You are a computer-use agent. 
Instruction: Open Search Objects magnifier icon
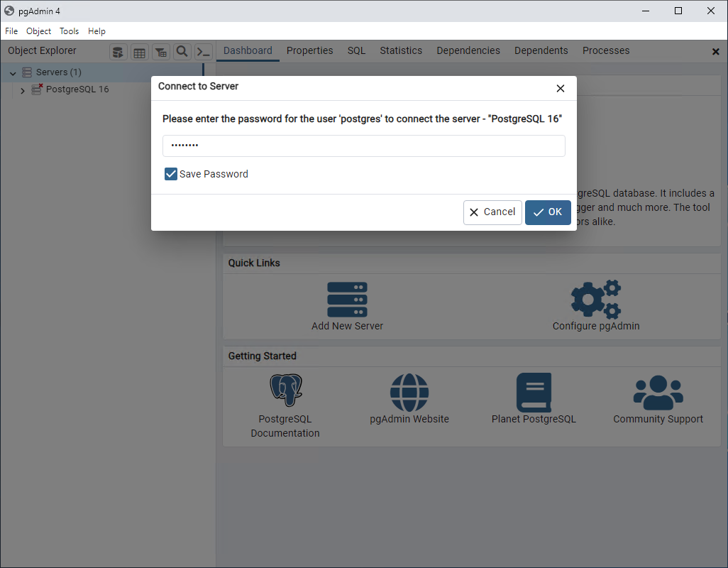(182, 52)
